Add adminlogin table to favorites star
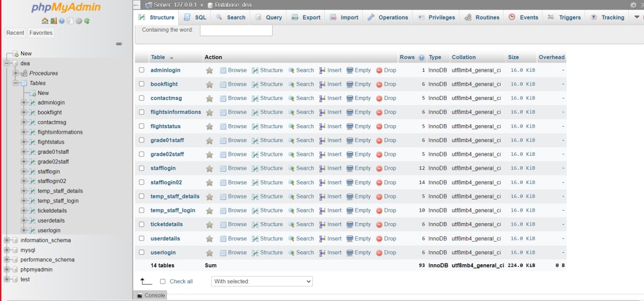Viewport: 644px width, 301px height. (209, 70)
